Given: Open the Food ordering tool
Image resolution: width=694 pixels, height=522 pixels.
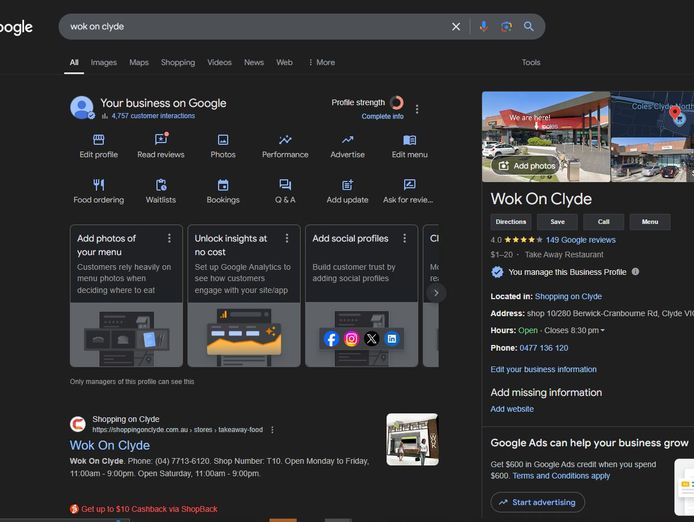Looking at the screenshot, I should tap(99, 191).
